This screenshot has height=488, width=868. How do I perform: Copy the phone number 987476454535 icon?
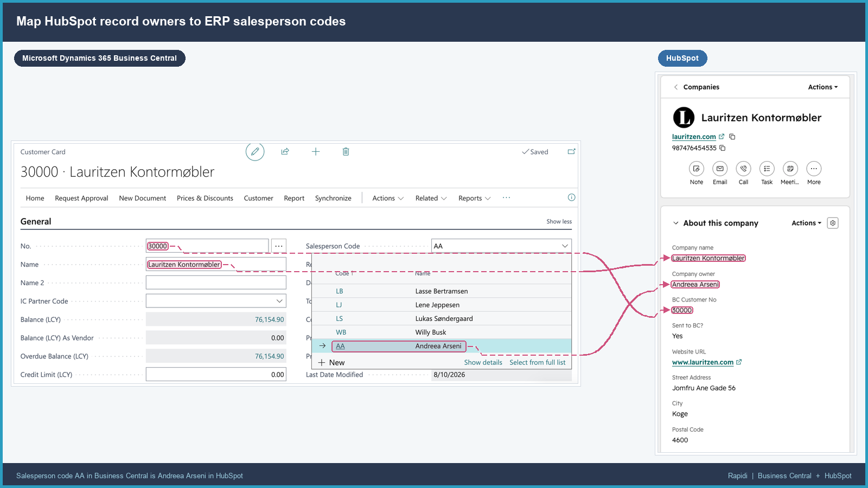(723, 148)
